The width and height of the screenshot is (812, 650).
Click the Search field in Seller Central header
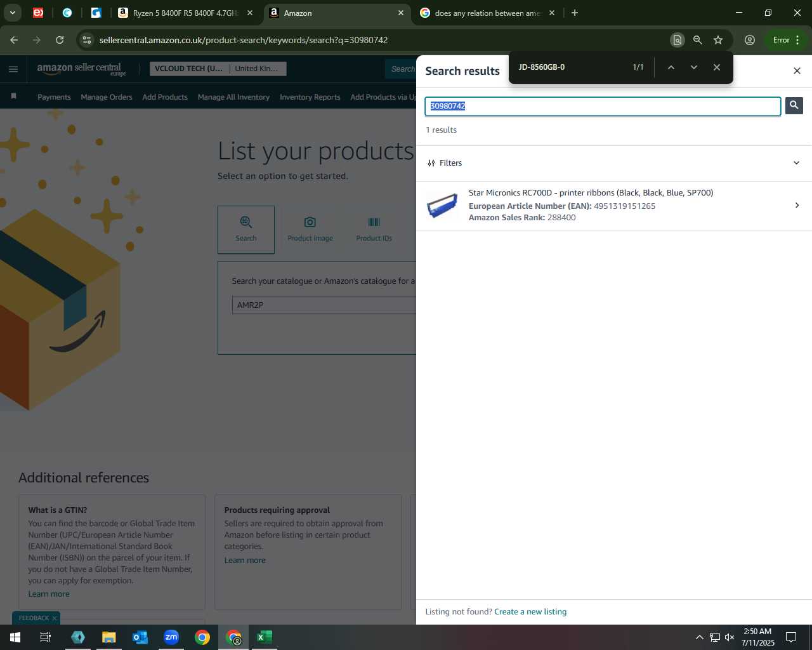[401, 69]
